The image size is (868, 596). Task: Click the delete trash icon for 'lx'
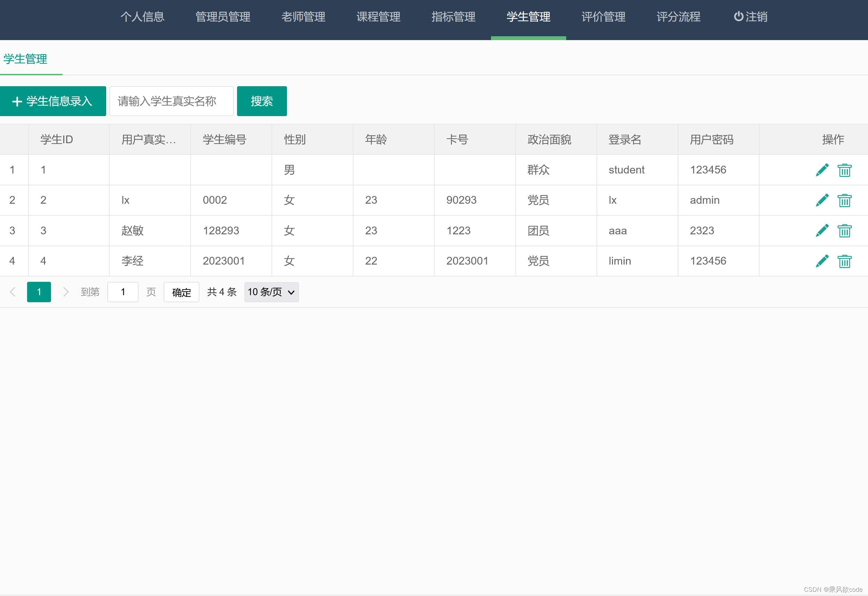(x=844, y=200)
